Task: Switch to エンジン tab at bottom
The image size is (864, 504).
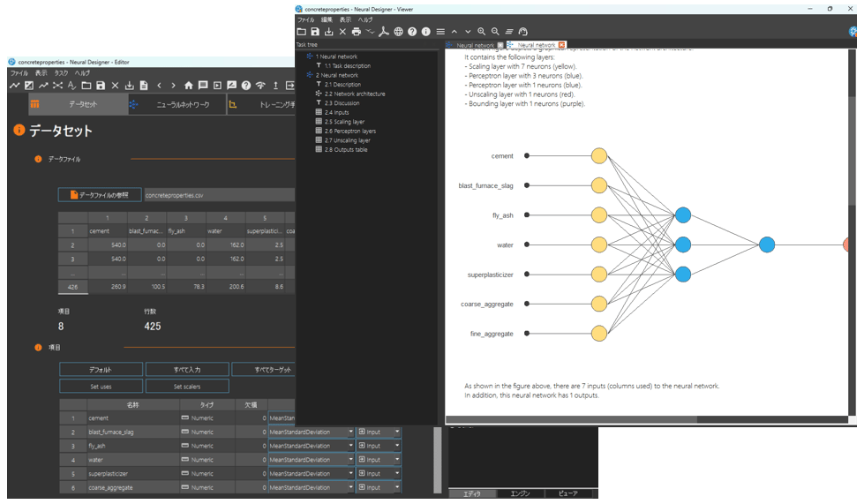Action: [x=520, y=493]
